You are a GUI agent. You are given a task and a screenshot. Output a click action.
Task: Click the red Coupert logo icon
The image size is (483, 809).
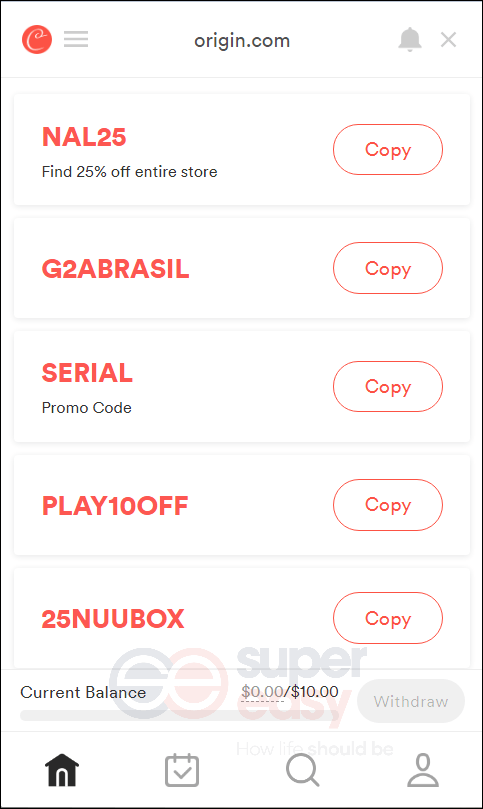(x=37, y=39)
